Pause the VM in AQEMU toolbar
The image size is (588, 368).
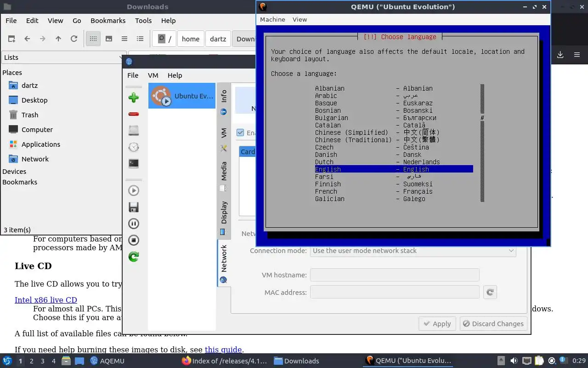(134, 224)
